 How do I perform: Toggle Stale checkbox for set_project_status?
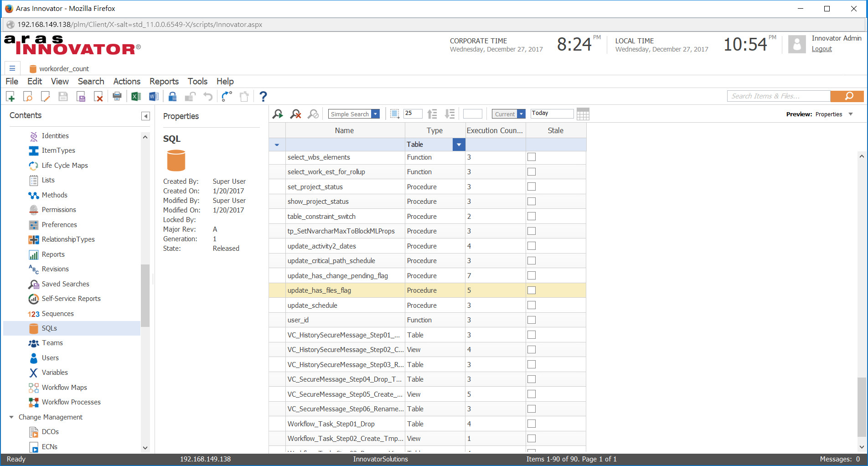532,186
